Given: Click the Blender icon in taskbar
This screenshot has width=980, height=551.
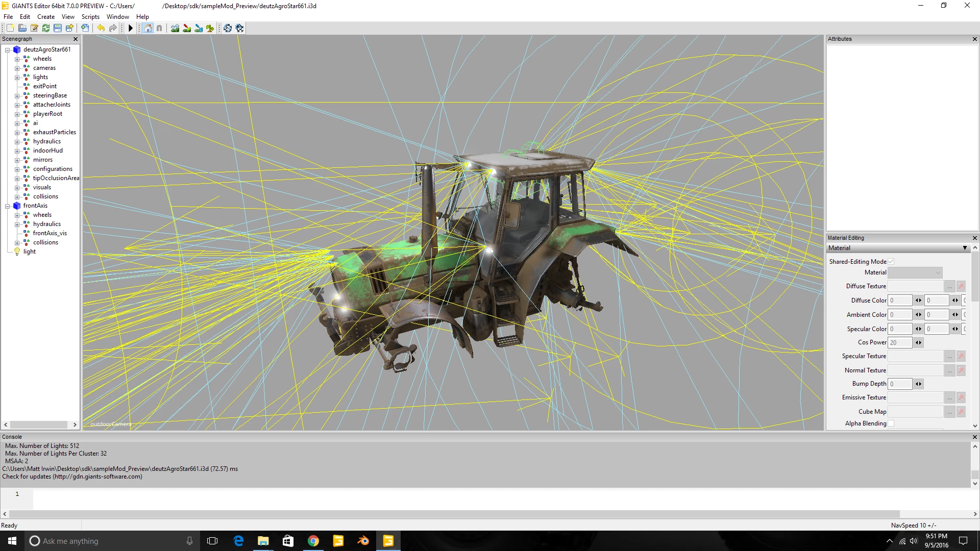Looking at the screenshot, I should [x=363, y=540].
